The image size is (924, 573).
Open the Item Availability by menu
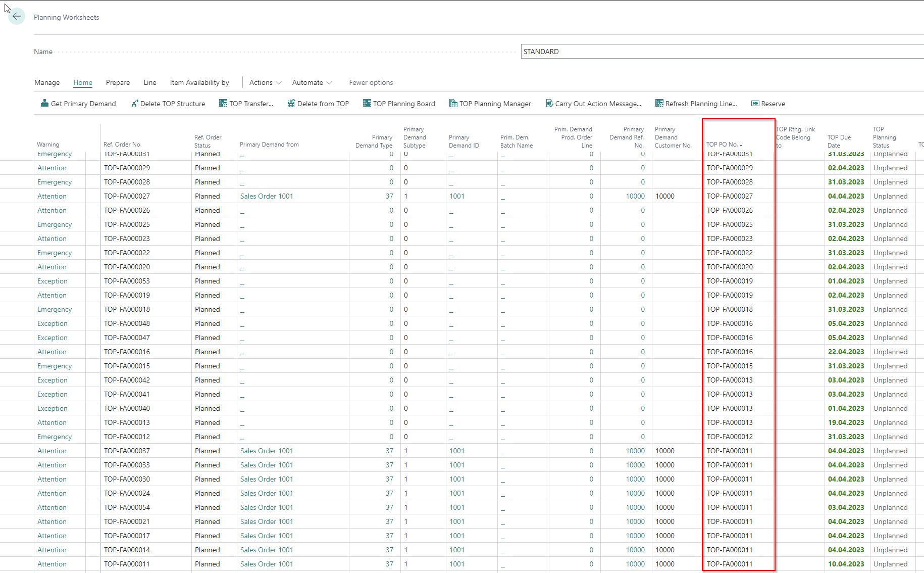tap(199, 82)
